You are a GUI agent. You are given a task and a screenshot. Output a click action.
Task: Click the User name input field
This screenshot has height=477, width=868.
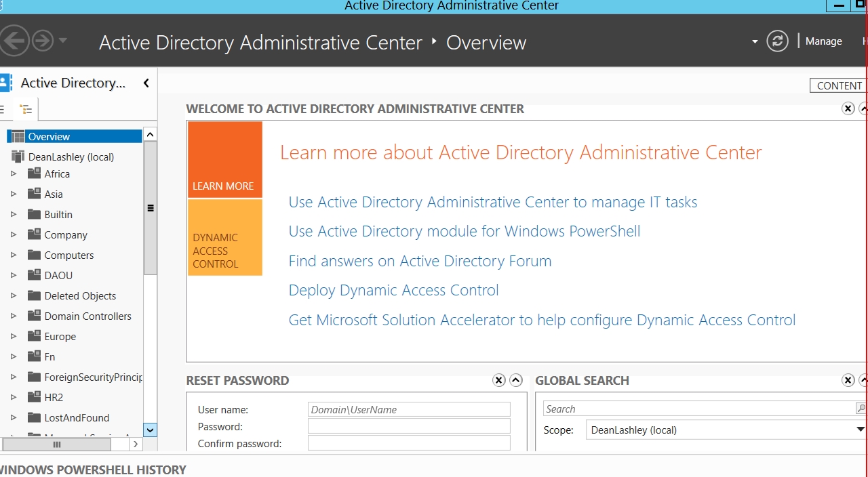coord(409,409)
